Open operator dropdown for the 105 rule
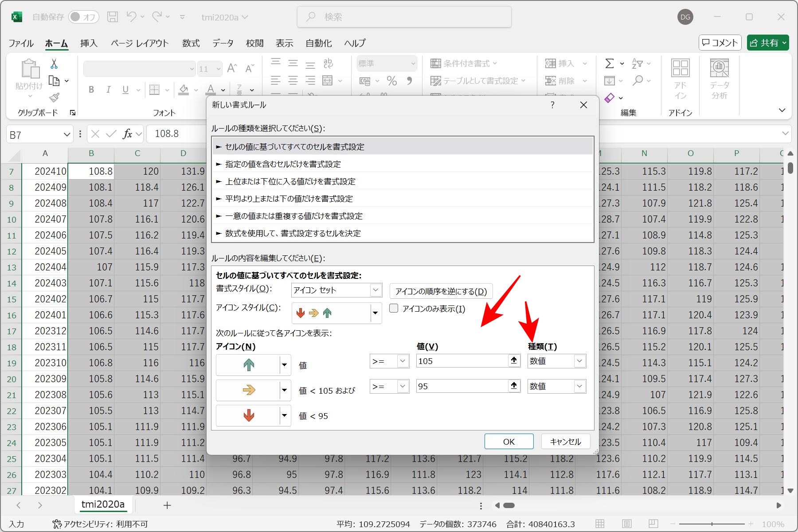This screenshot has height=532, width=798. [x=403, y=361]
